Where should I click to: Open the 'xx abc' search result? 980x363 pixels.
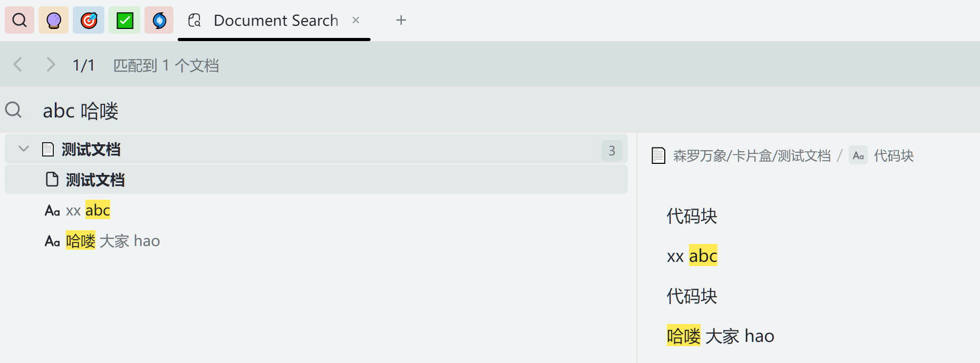88,211
